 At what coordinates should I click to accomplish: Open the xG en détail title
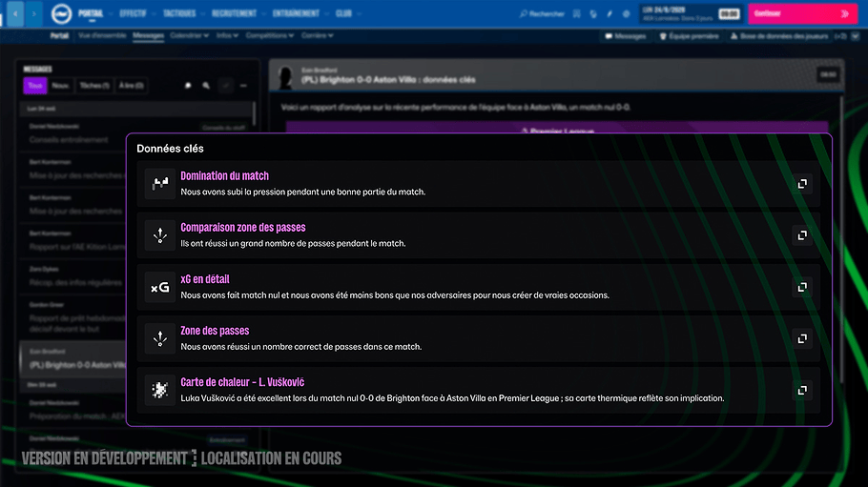coord(205,279)
